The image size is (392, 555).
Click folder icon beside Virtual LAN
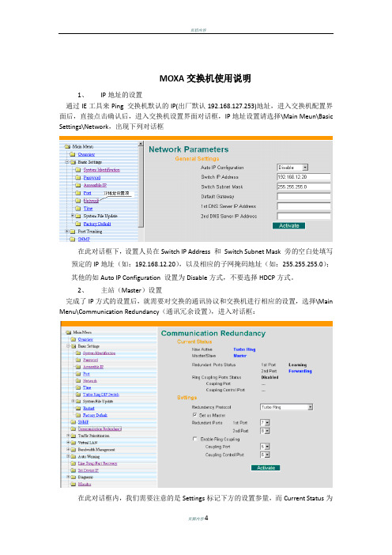click(73, 443)
